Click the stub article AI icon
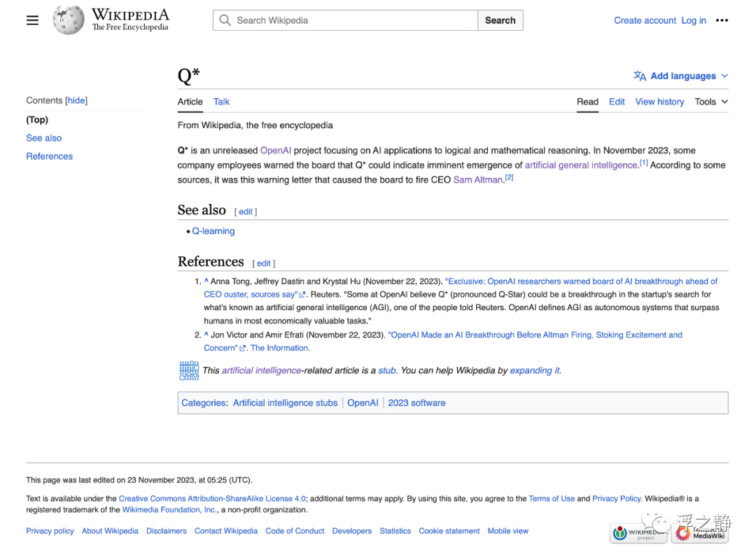756x556 pixels. click(x=189, y=370)
